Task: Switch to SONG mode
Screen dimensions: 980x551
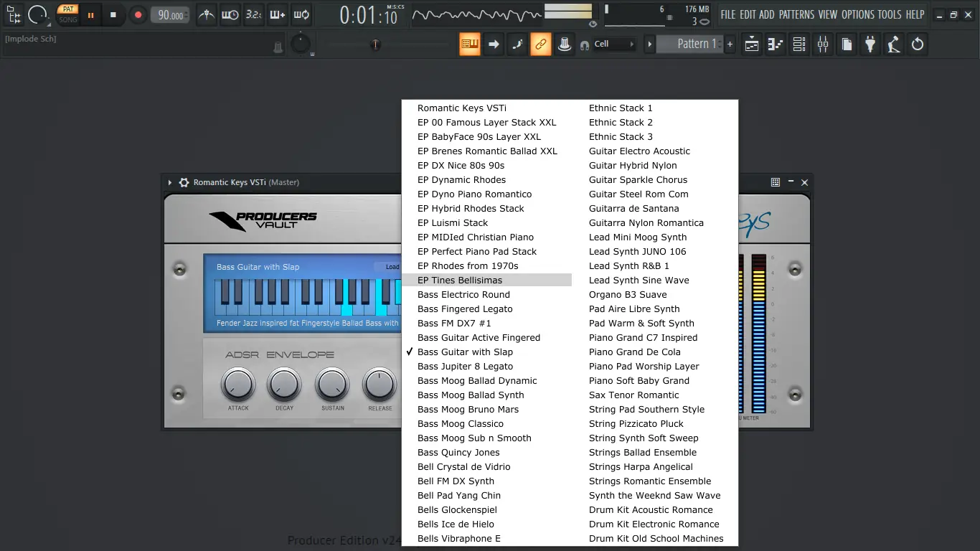Action: pyautogui.click(x=68, y=19)
